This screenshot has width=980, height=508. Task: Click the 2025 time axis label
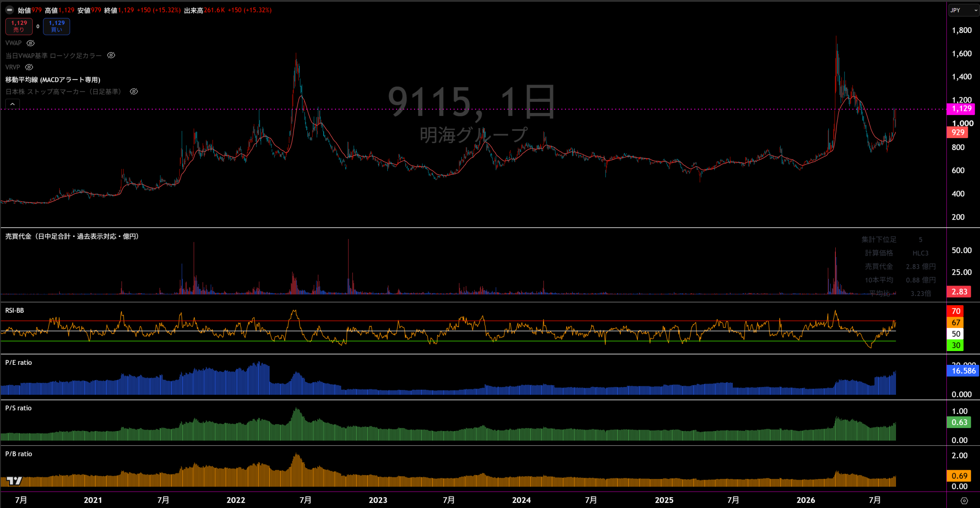point(664,500)
